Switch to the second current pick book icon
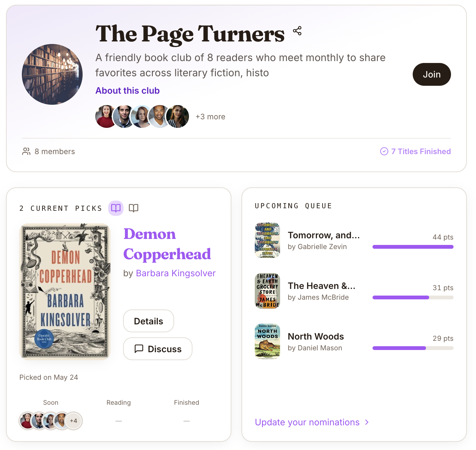The image size is (476, 450). pyautogui.click(x=134, y=208)
